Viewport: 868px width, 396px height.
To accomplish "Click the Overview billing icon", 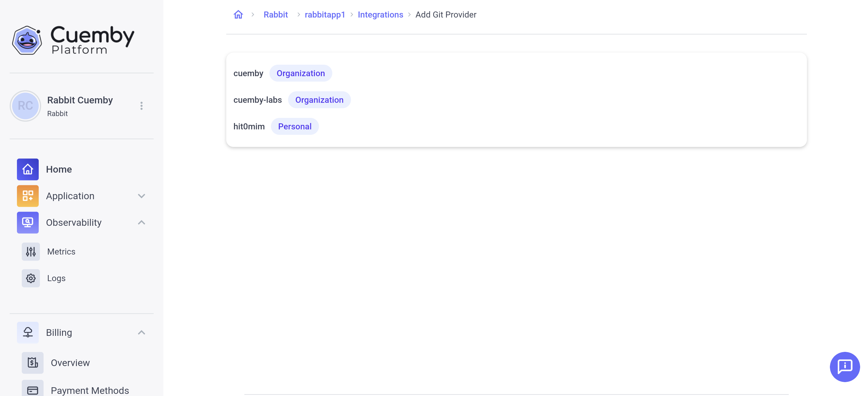I will (x=33, y=363).
